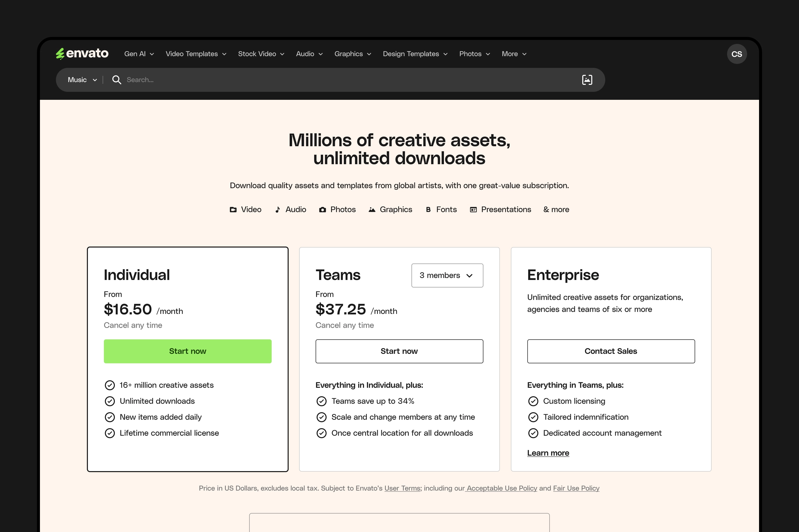Viewport: 799px width, 532px height.
Task: Open the Music search category dropdown
Action: [81, 79]
